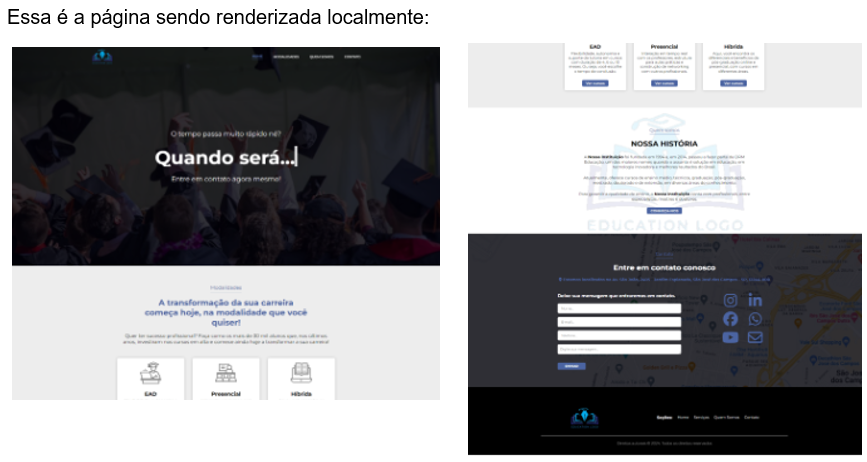This screenshot has width=867, height=462.
Task: Click the 'O tempo passa muito rápido né?' text
Action: click(x=226, y=134)
